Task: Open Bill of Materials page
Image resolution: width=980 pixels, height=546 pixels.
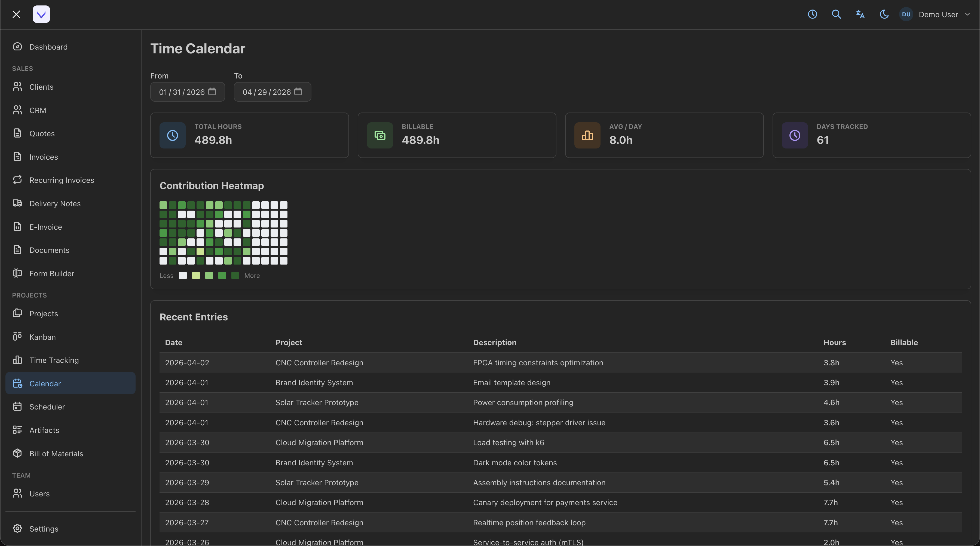Action: click(x=56, y=453)
